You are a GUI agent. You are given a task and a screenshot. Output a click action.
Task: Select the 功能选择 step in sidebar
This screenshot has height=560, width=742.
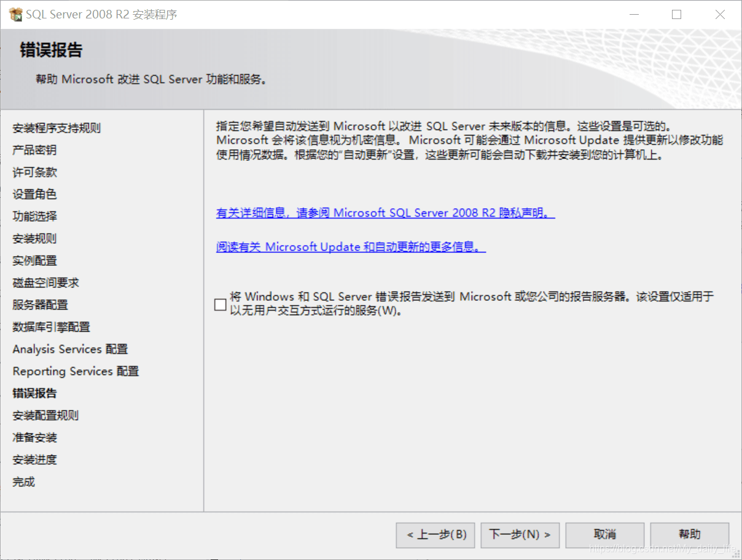click(x=34, y=217)
